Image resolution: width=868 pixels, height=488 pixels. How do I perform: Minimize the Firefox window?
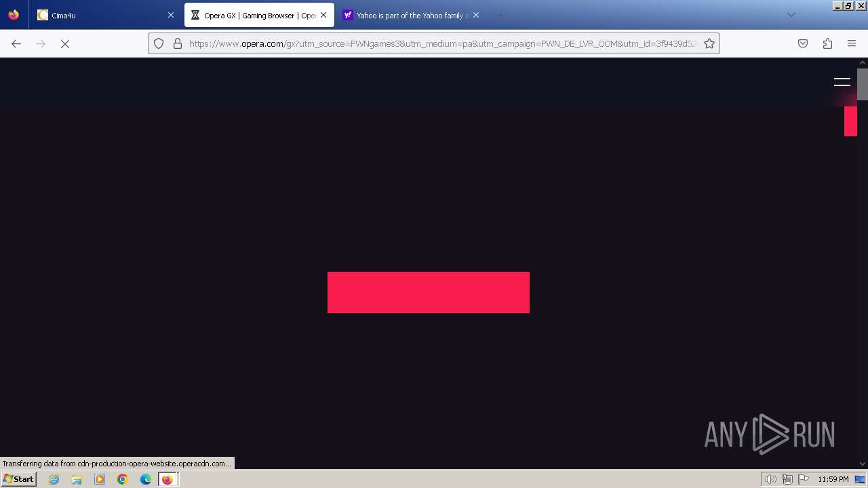(x=837, y=5)
